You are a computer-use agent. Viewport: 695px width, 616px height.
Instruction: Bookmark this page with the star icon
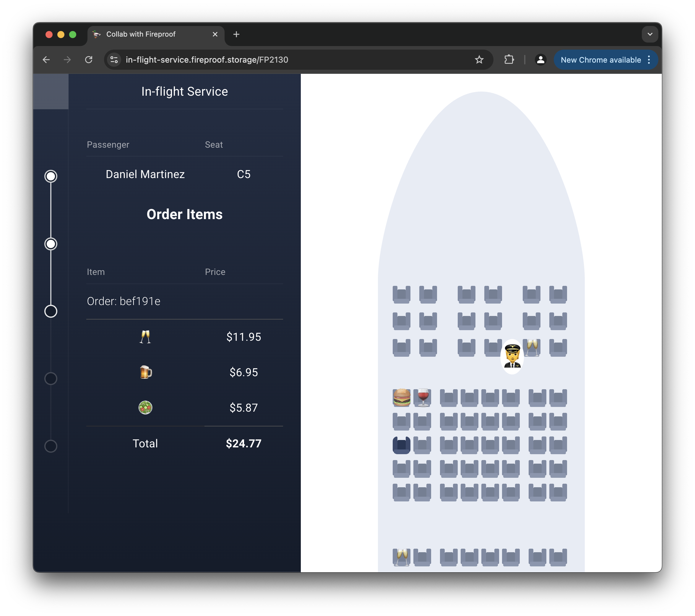479,60
